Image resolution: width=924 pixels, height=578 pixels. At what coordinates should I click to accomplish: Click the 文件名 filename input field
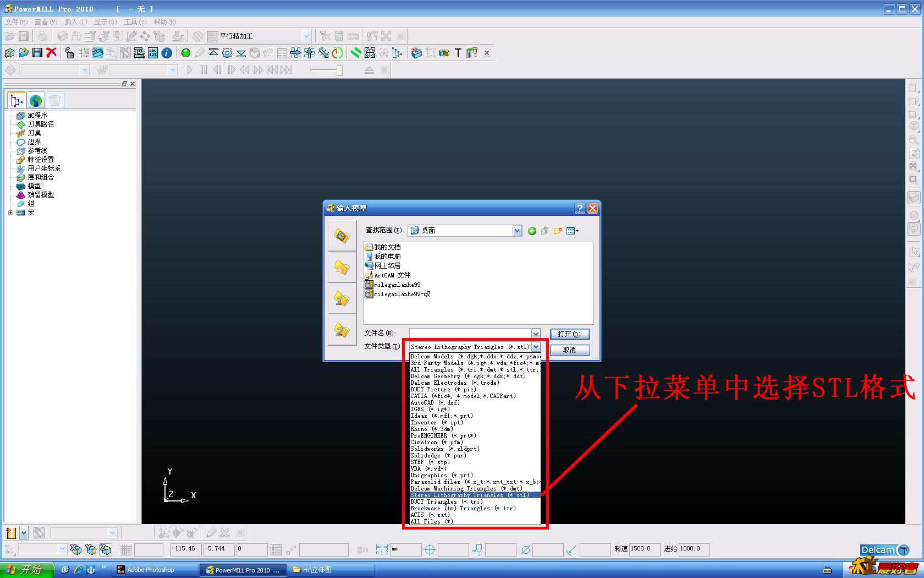click(x=471, y=334)
